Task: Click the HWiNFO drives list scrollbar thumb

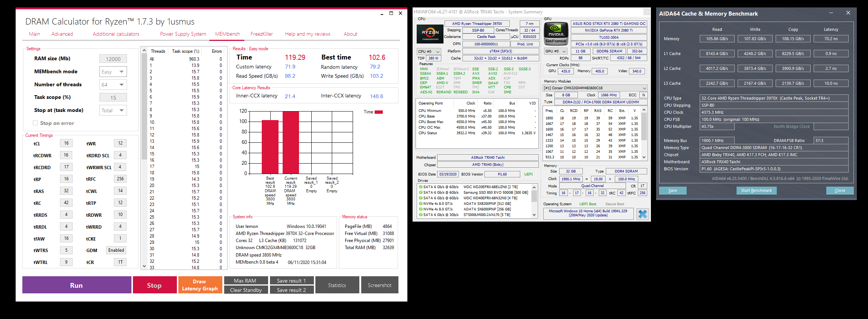Action: coord(534,196)
